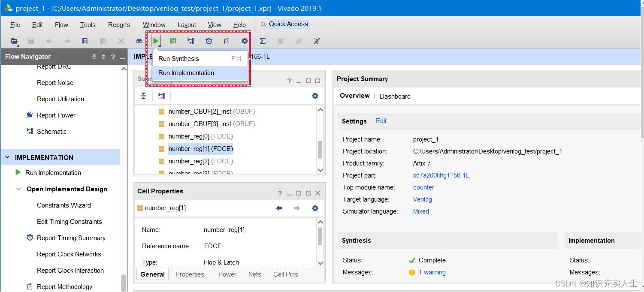Collapse all in Flow Navigator header
Image resolution: width=644 pixels, height=292 pixels.
[94, 57]
